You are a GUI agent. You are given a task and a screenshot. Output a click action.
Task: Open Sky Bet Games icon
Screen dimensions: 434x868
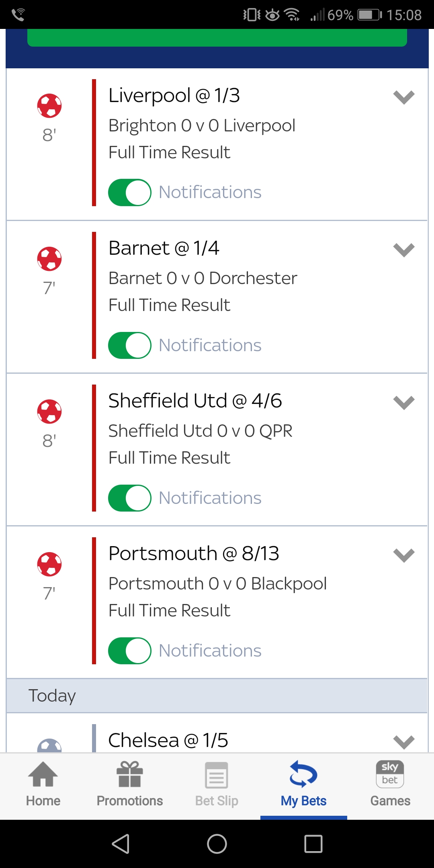390,774
